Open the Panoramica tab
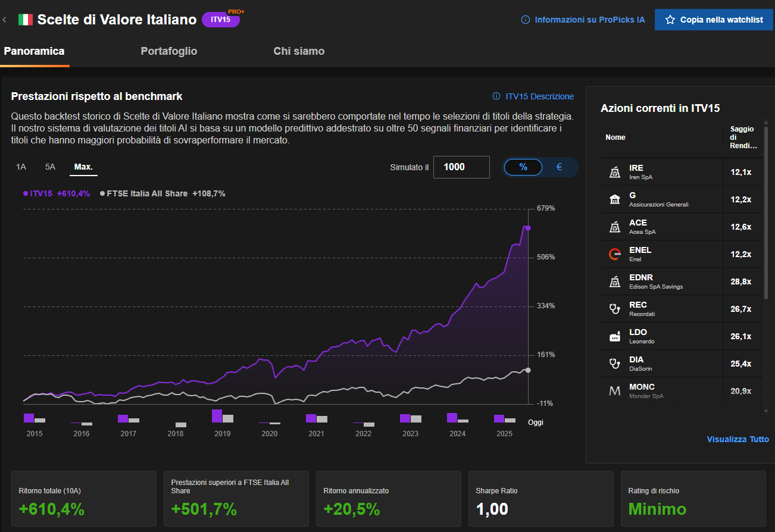 (34, 51)
